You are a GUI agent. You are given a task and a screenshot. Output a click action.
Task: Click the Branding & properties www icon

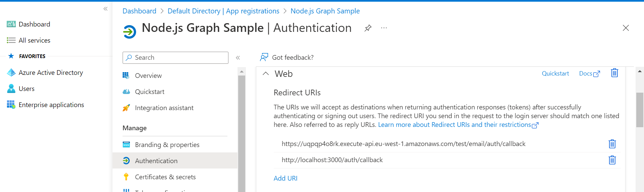coord(126,145)
